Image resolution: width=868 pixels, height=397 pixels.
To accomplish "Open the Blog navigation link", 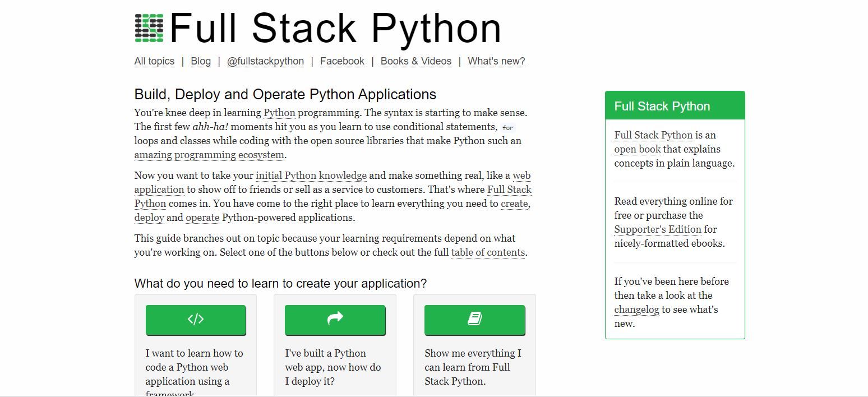I will [x=201, y=61].
